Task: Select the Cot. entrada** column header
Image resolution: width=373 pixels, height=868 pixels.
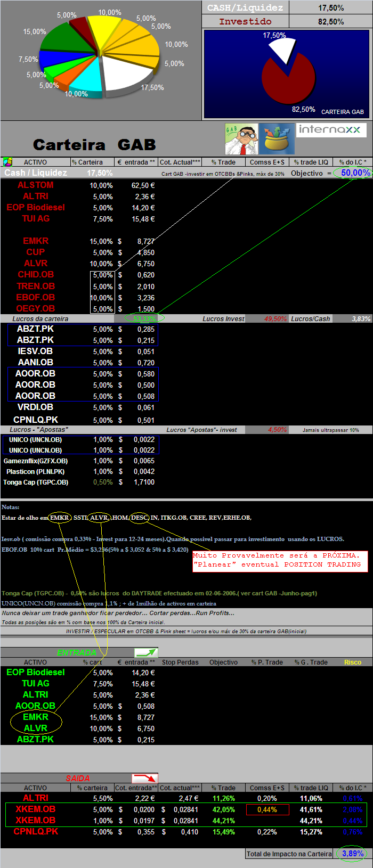Action: click(x=136, y=788)
